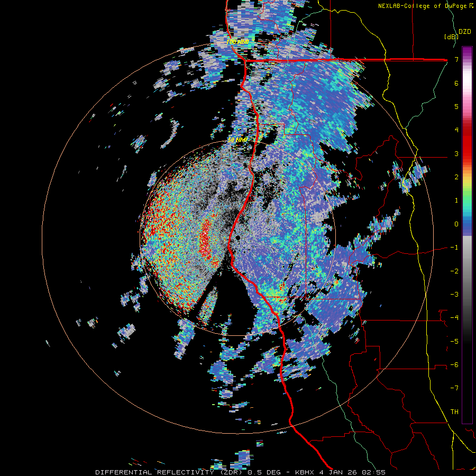Click the 7 value on the dB scale
Image resolution: width=476 pixels, height=476 pixels.
[456, 59]
